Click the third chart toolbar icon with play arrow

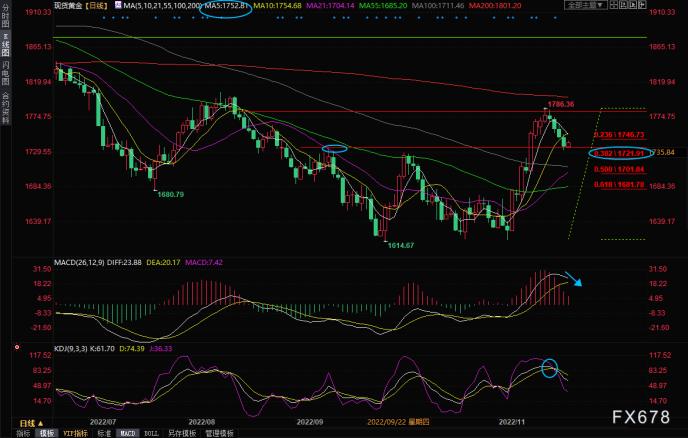tap(632, 5)
